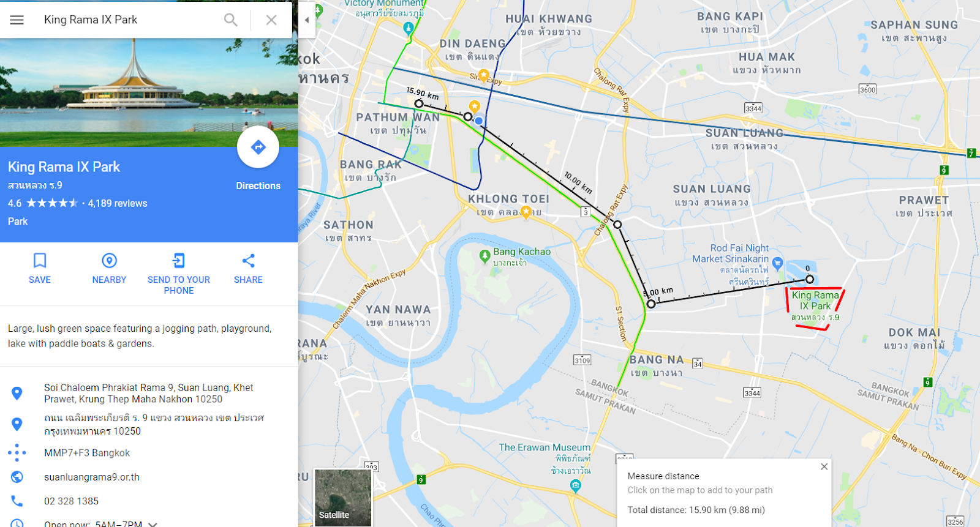Screen dimensions: 980x527
Task: Click phone number 02 328 1385
Action: 71,501
